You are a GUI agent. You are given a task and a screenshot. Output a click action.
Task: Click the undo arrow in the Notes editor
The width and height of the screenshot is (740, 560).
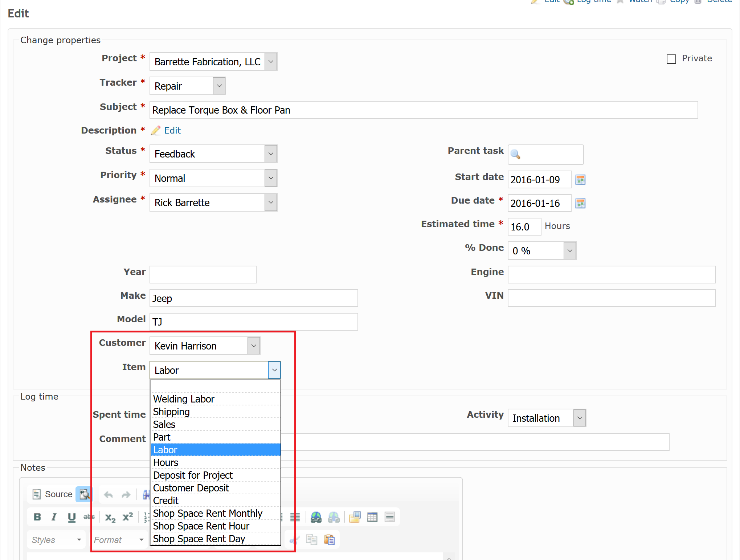tap(108, 494)
